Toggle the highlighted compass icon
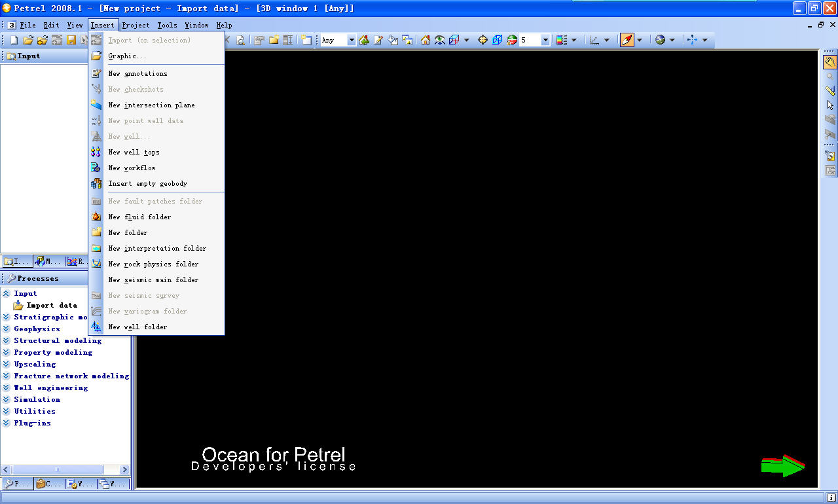The image size is (838, 504). [x=627, y=41]
